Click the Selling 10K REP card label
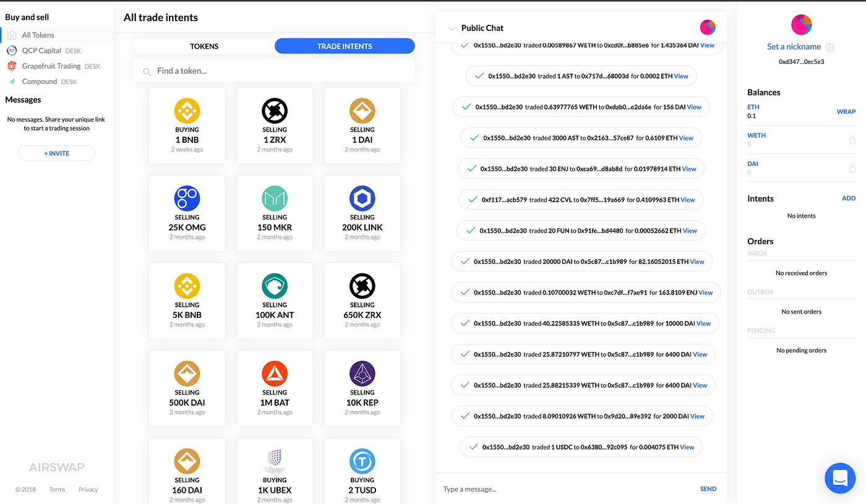Image resolution: width=866 pixels, height=504 pixels. tap(362, 402)
